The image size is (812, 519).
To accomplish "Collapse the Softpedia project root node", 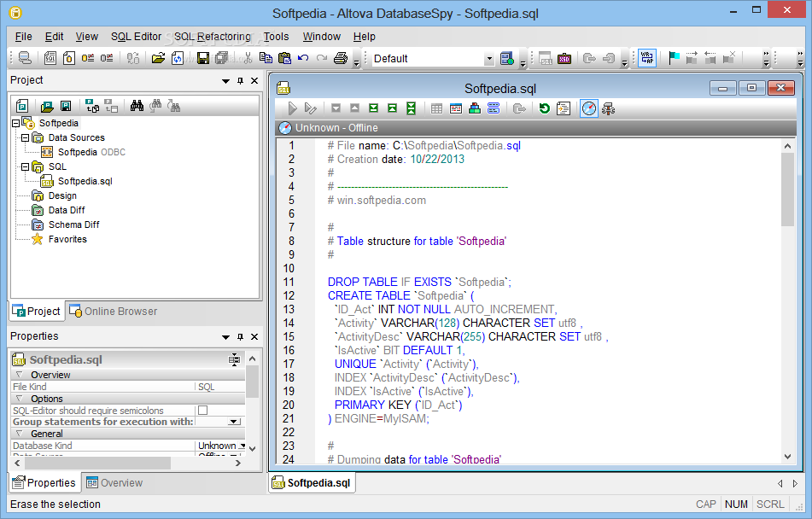I will coord(15,123).
